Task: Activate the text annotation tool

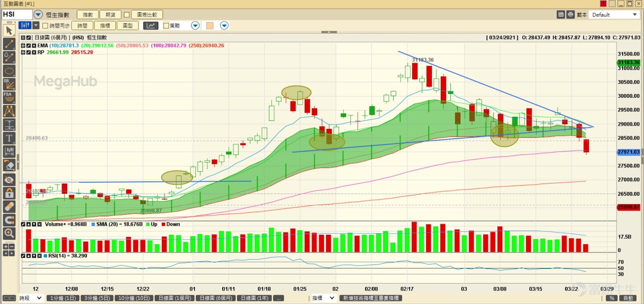Action: coord(9,139)
